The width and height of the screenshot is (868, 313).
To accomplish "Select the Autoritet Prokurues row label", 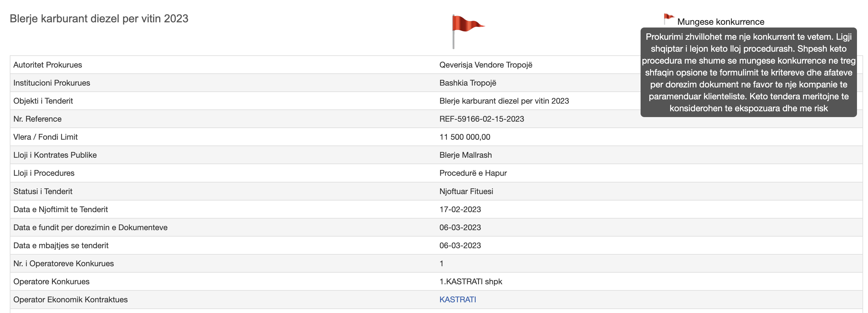I will [47, 64].
